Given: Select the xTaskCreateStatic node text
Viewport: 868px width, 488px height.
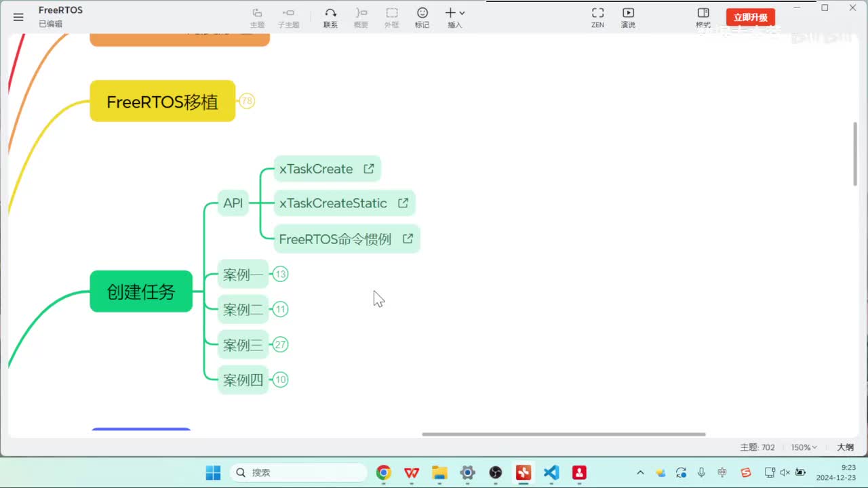Looking at the screenshot, I should tap(333, 203).
